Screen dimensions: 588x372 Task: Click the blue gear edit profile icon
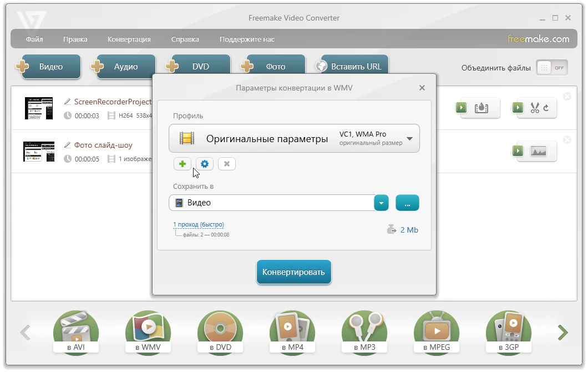pyautogui.click(x=204, y=164)
